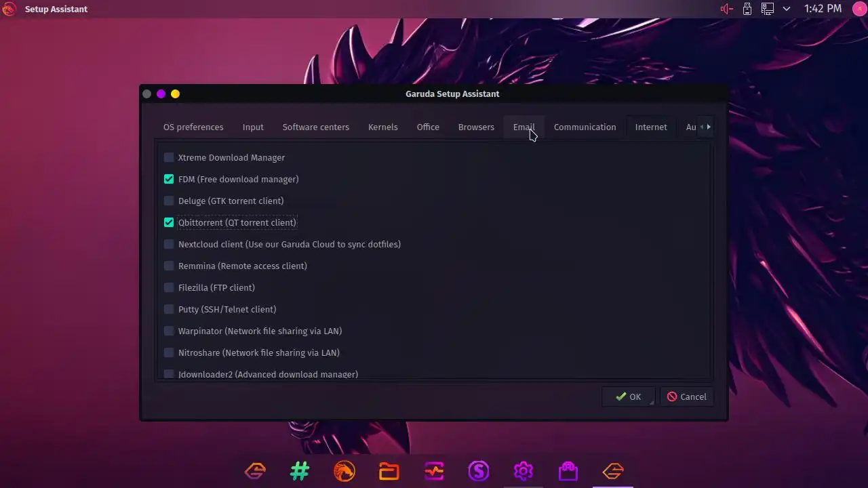Open the purple S circle dock icon
The height and width of the screenshot is (488, 868).
[479, 470]
